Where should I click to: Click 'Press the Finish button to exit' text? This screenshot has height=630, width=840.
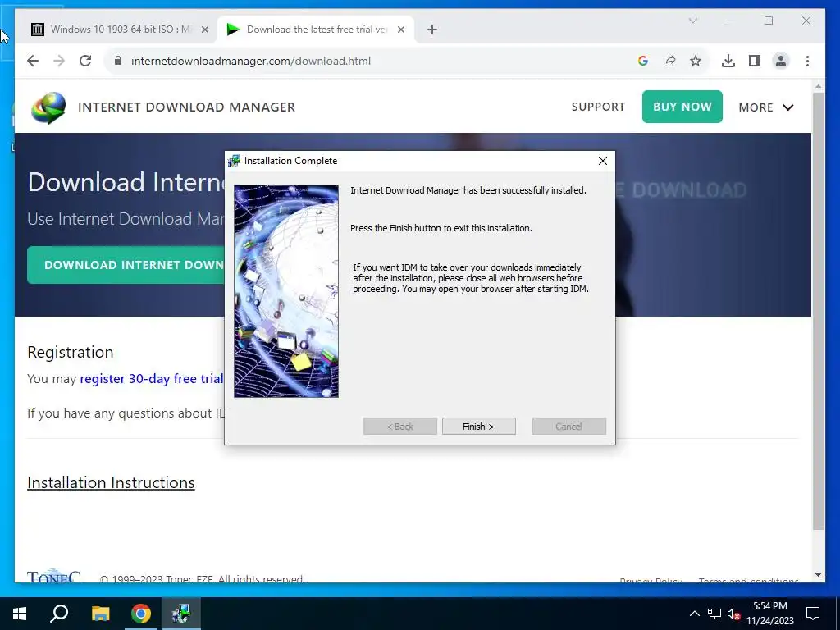[441, 228]
